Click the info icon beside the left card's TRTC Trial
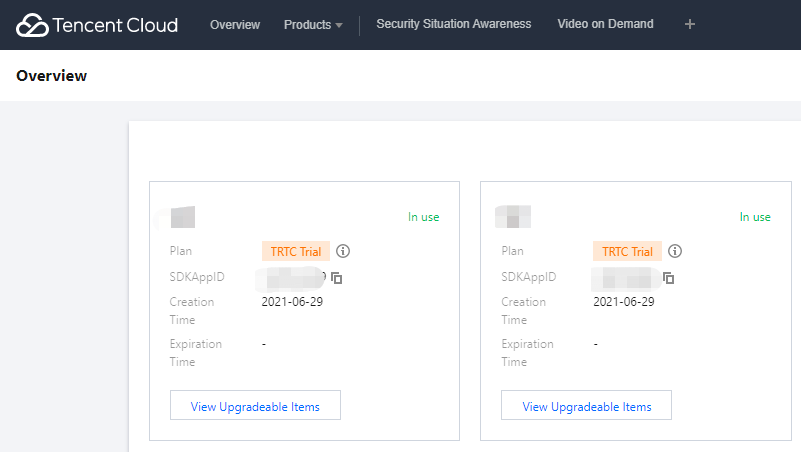 (x=344, y=251)
